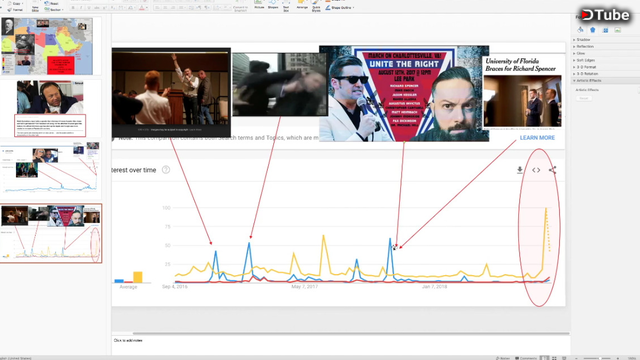The height and width of the screenshot is (360, 640).
Task: Open the Size & Properties icon in Format pane
Action: [605, 30]
